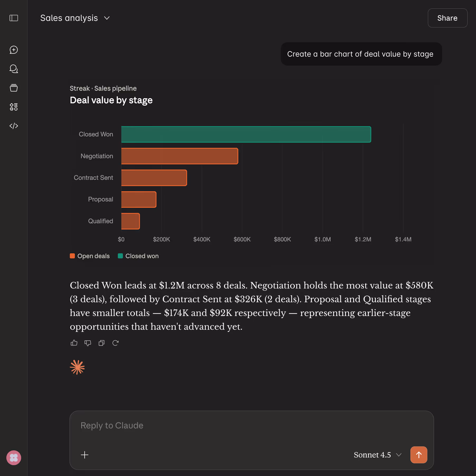Open the projects icon in sidebar
The image size is (476, 476).
pyautogui.click(x=14, y=88)
